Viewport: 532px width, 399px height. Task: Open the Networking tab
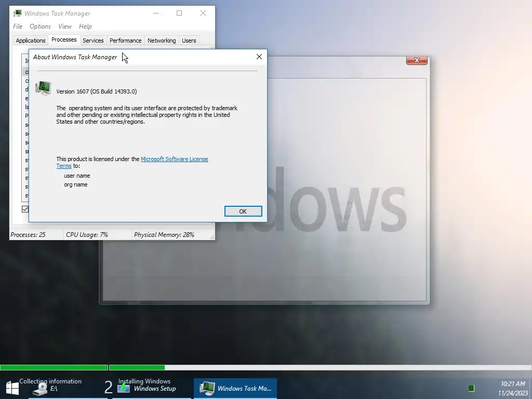(x=162, y=41)
